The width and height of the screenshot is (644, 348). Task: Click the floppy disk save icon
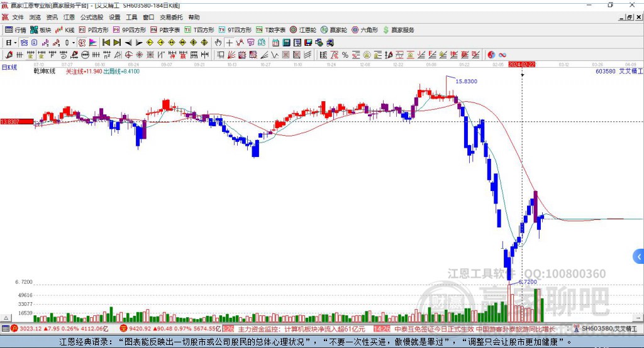click(x=308, y=43)
